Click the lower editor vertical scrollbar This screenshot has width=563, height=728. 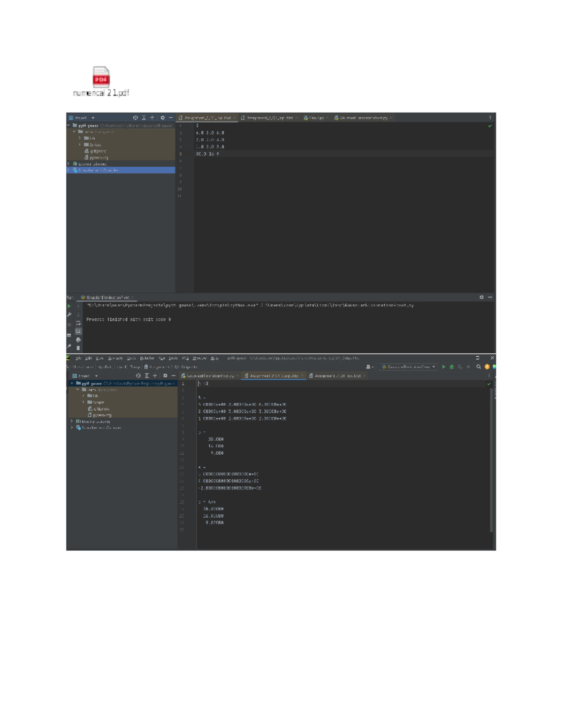pos(491,459)
